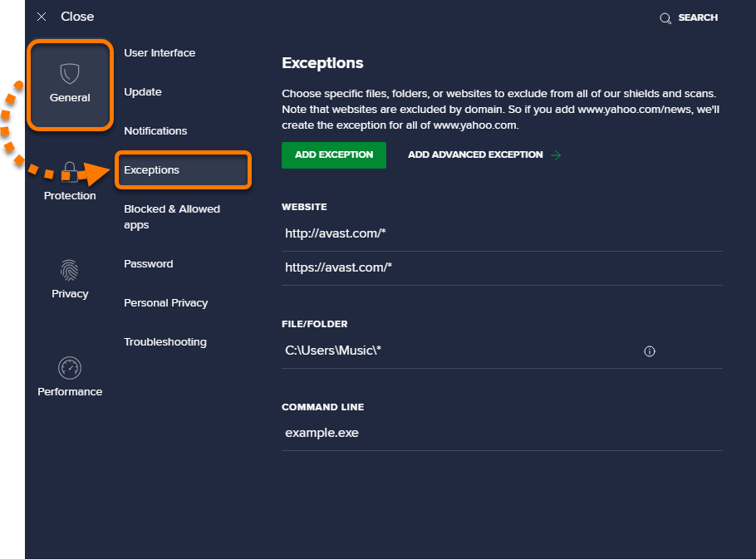
Task: Open the Performance gauge icon
Action: (70, 368)
